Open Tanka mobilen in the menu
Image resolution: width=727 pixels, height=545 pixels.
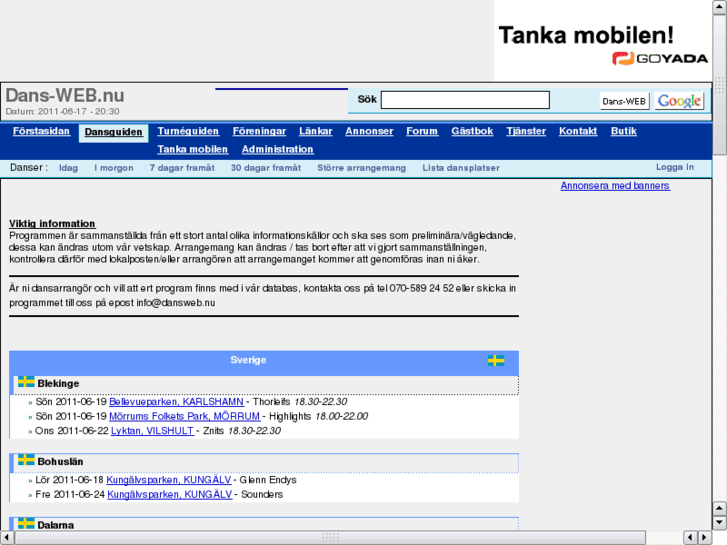coord(192,149)
